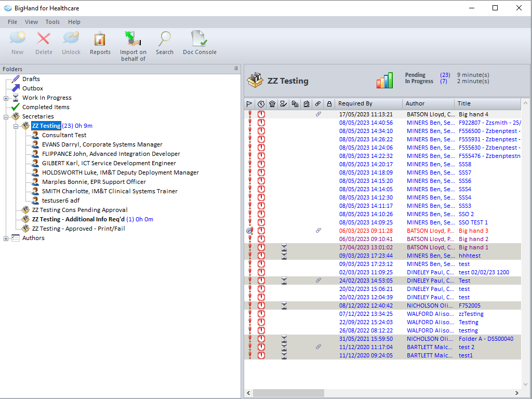The height and width of the screenshot is (399, 532).
Task: Click the hourglass icon on the F752005 row
Action: (x=284, y=305)
